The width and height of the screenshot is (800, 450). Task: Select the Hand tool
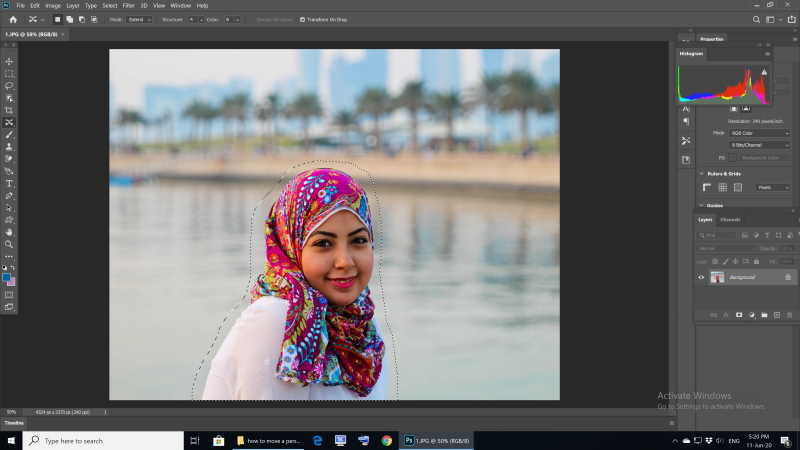click(x=9, y=232)
